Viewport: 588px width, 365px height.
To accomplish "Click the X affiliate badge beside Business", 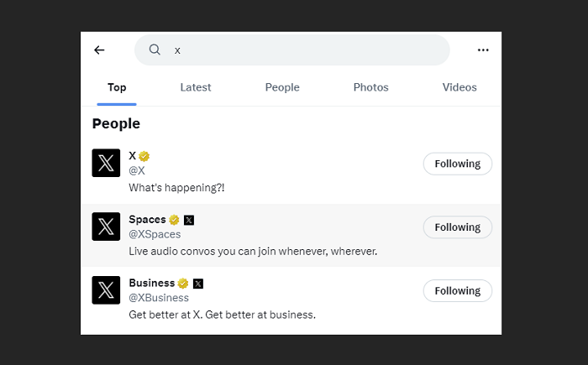I will [x=198, y=284].
